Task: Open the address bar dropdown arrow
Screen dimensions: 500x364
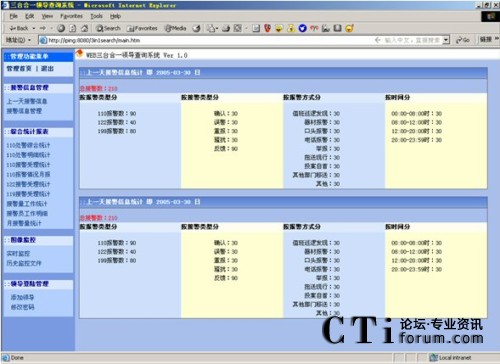Action: pos(446,40)
